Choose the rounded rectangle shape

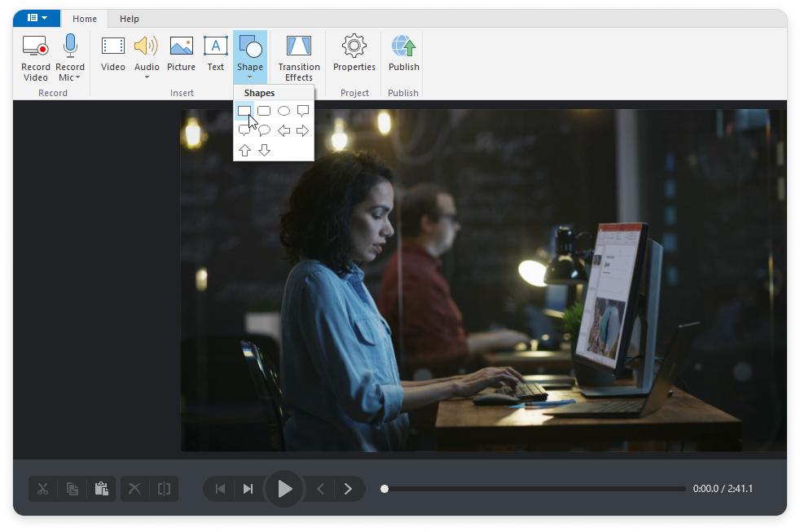(264, 111)
